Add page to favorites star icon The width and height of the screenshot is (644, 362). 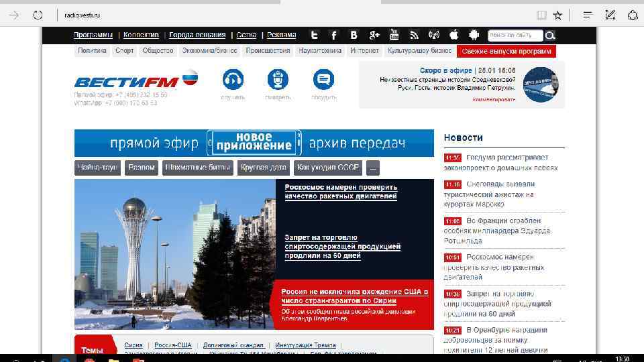557,15
